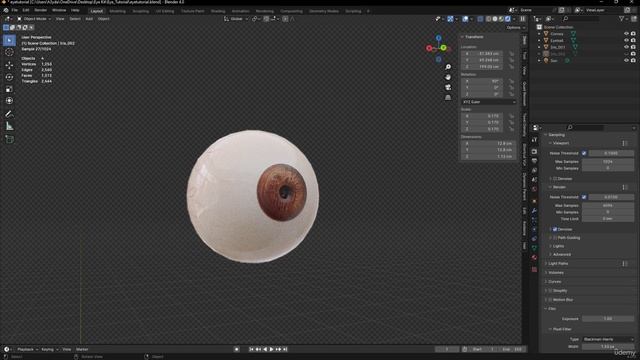Expand the Light Paths panel

(x=558, y=264)
